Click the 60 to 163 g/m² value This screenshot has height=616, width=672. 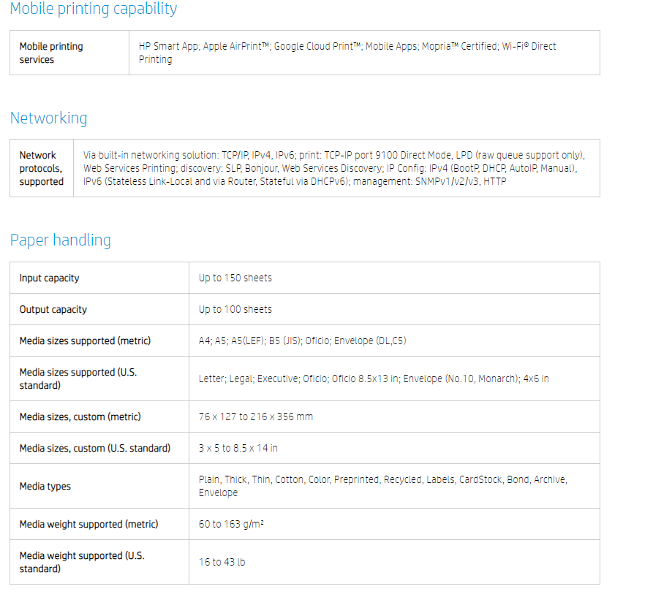click(231, 525)
